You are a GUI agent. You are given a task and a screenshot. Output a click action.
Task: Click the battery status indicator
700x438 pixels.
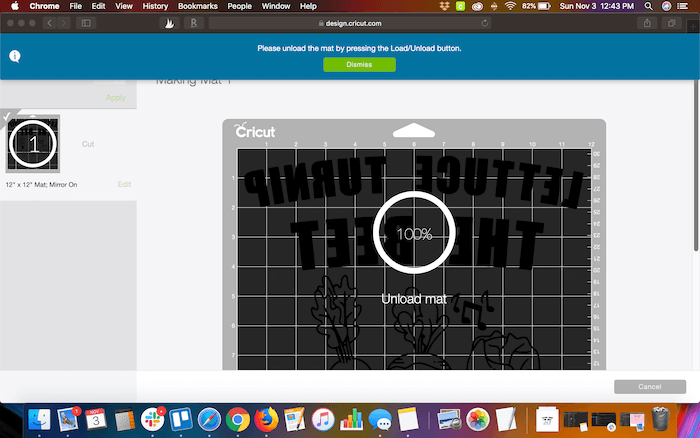tap(536, 6)
